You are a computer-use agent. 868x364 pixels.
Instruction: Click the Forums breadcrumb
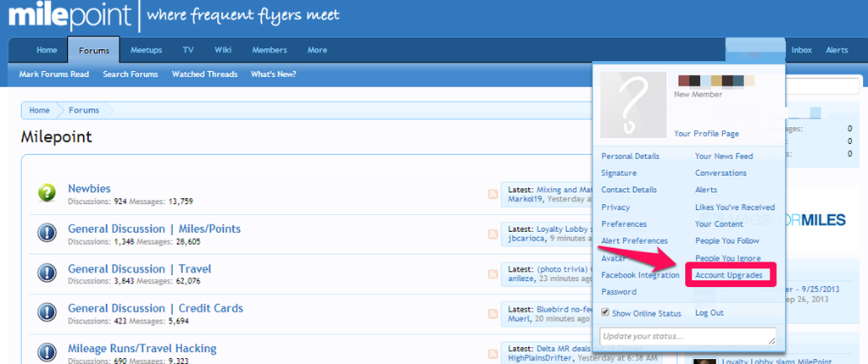coord(84,110)
